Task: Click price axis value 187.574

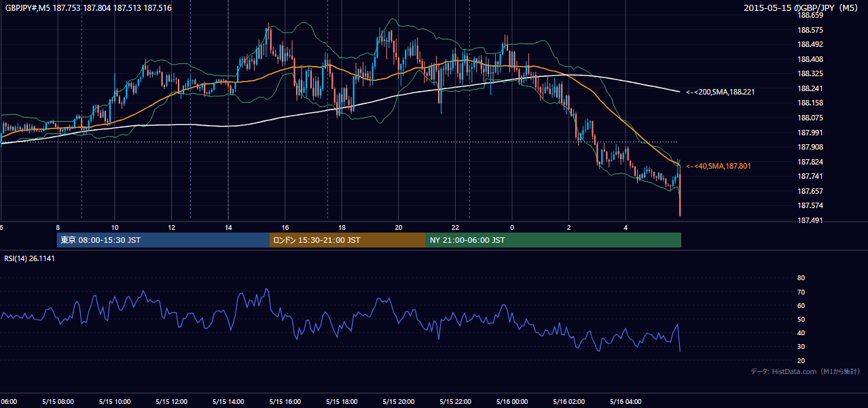Action: [810, 205]
